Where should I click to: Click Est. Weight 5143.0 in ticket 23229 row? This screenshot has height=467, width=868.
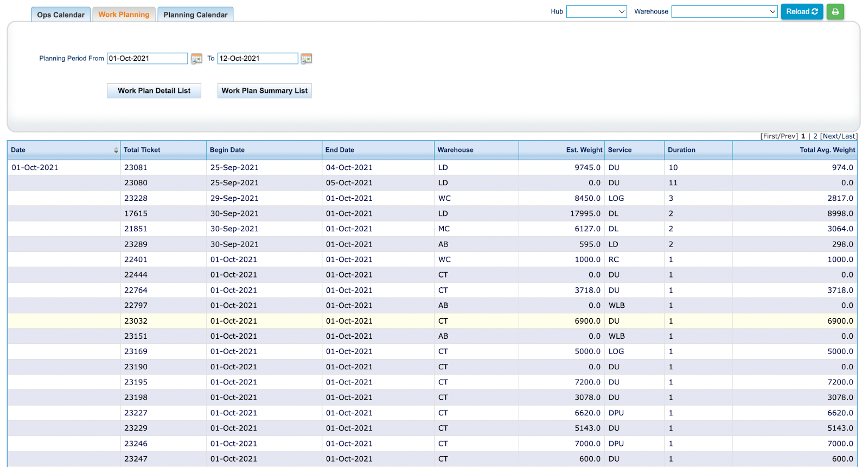click(x=588, y=428)
